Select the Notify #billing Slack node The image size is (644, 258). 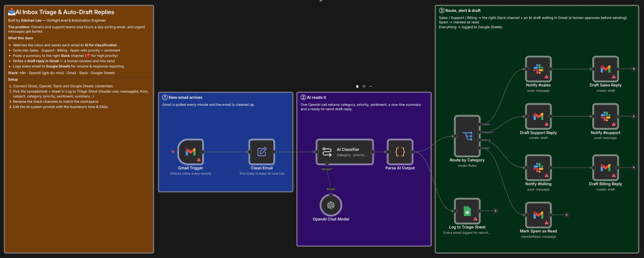tap(538, 168)
